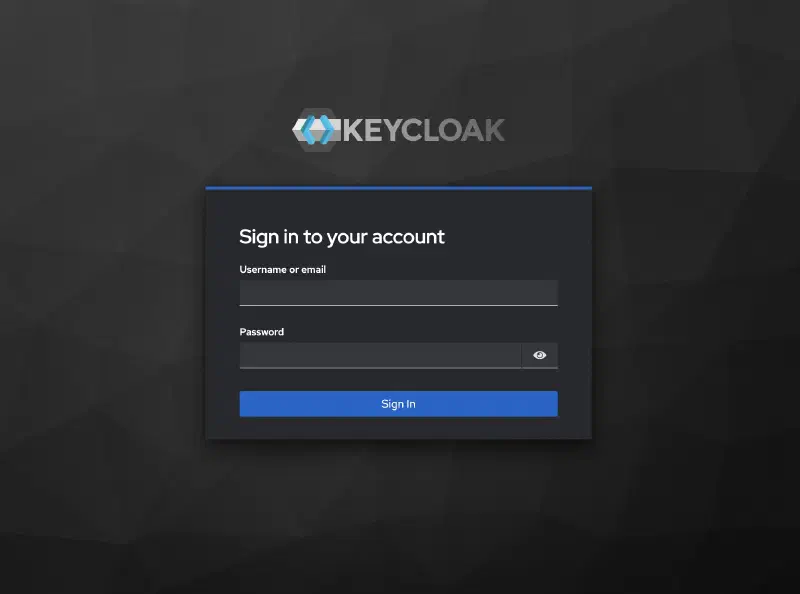Reveal password using the eye icon
The image size is (800, 594).
pyautogui.click(x=539, y=355)
